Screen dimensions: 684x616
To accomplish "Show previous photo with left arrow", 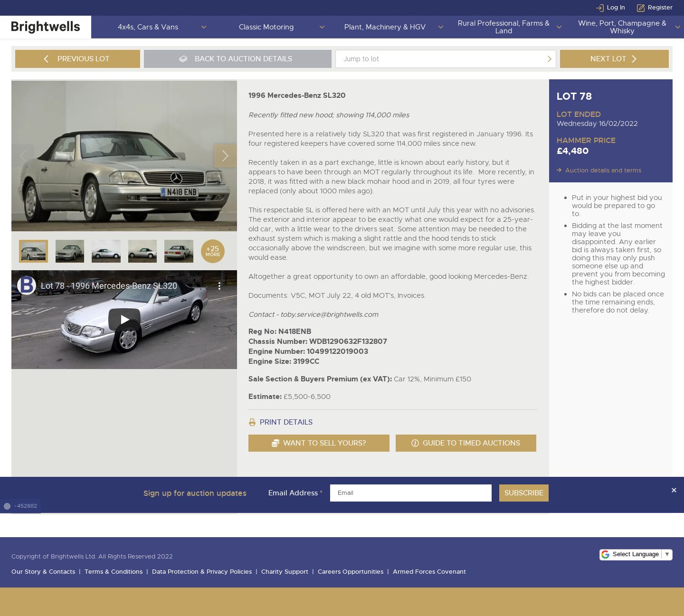I will [23, 156].
